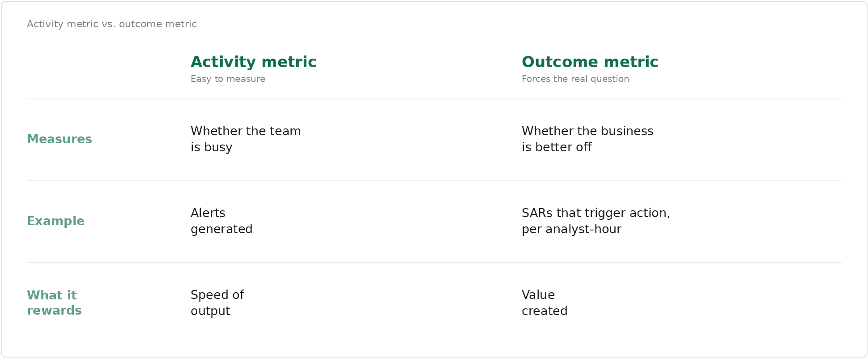The height and width of the screenshot is (358, 868).
Task: Click 'per analyst-hour' text line
Action: pyautogui.click(x=571, y=230)
